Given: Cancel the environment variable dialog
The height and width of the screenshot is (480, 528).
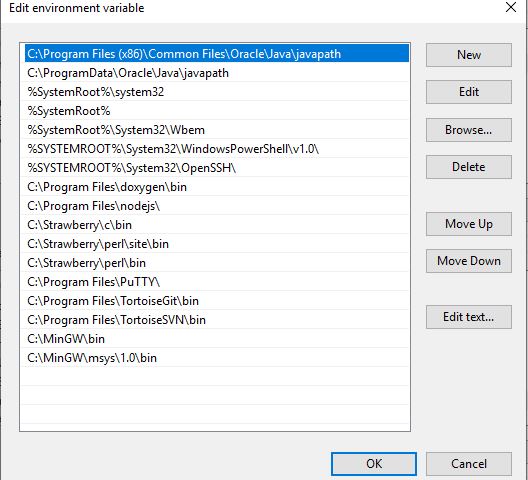Looking at the screenshot, I should tap(469, 464).
